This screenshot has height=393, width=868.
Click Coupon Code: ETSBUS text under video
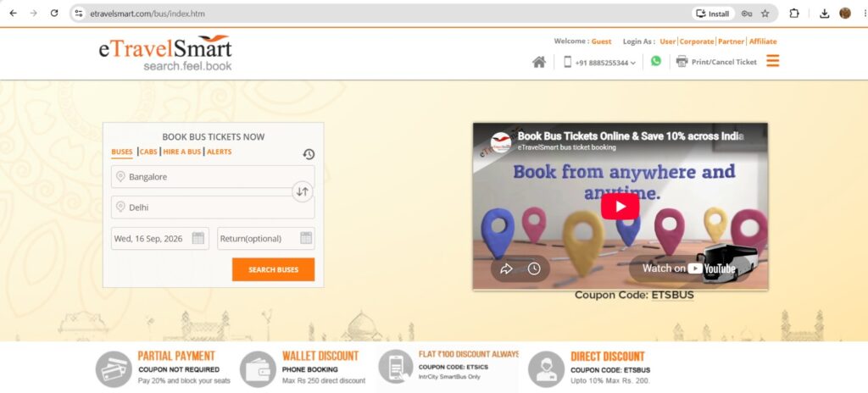[634, 295]
